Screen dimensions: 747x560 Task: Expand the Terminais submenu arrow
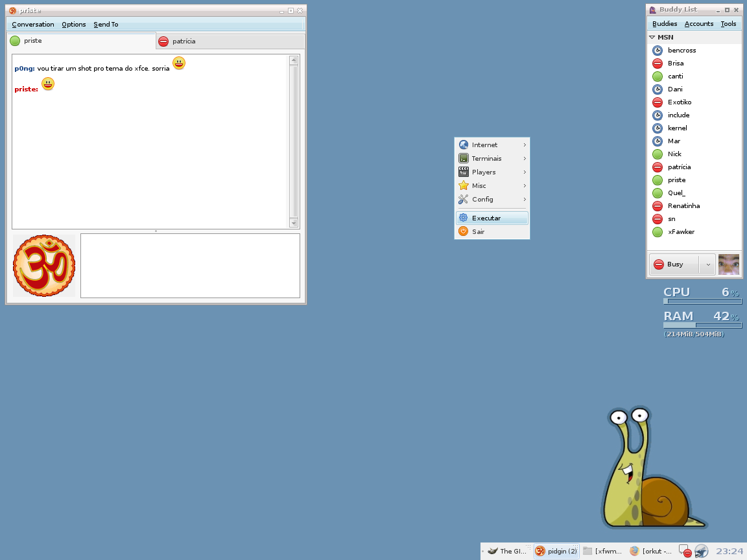pos(525,159)
